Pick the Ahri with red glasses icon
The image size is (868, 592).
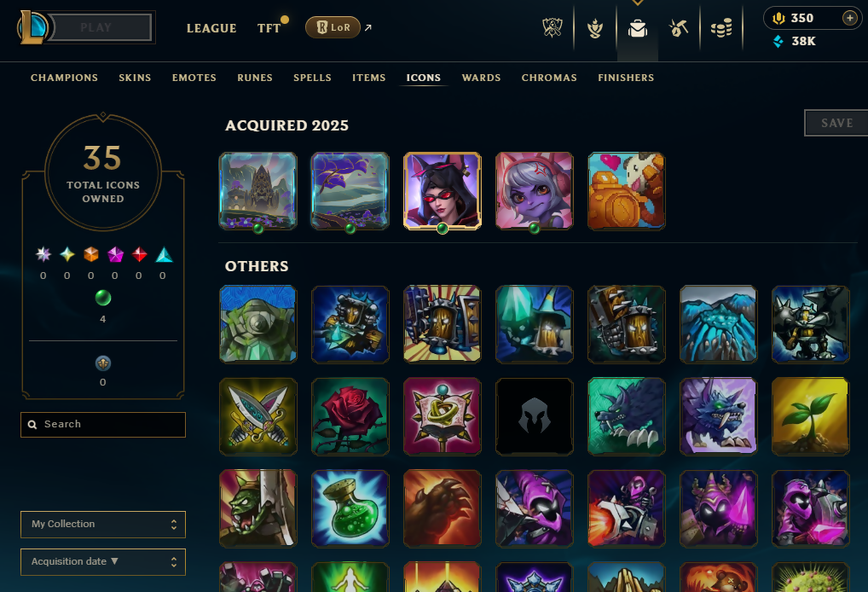click(x=443, y=191)
